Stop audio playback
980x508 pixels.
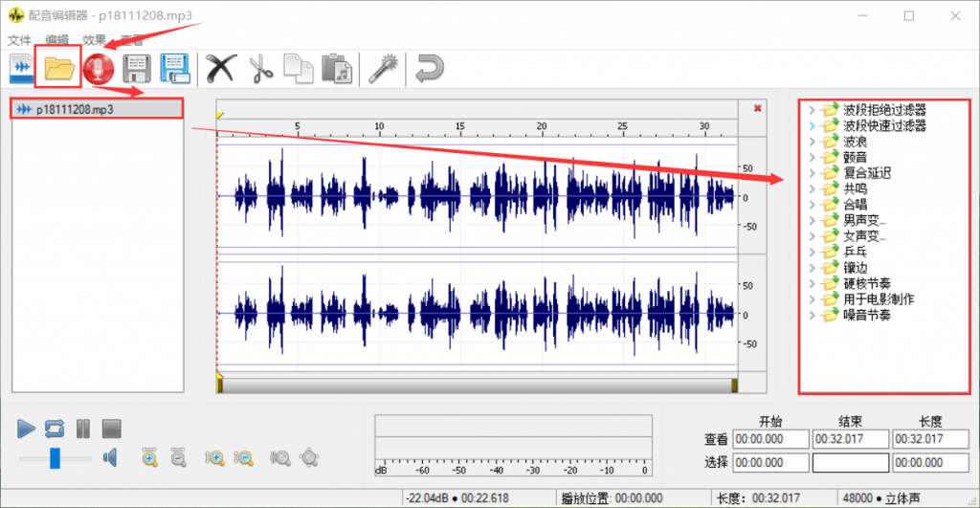coord(112,429)
